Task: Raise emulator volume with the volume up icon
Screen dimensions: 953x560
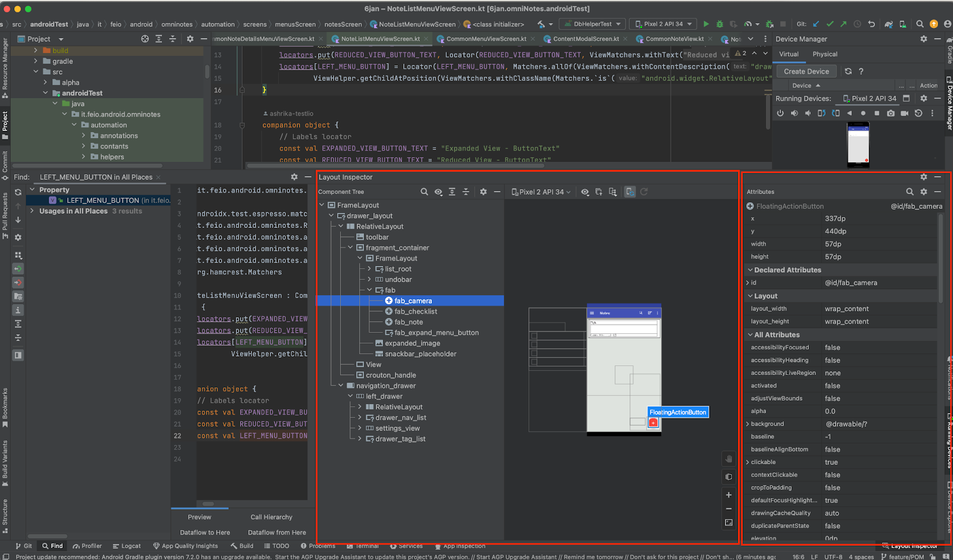Action: click(x=794, y=113)
